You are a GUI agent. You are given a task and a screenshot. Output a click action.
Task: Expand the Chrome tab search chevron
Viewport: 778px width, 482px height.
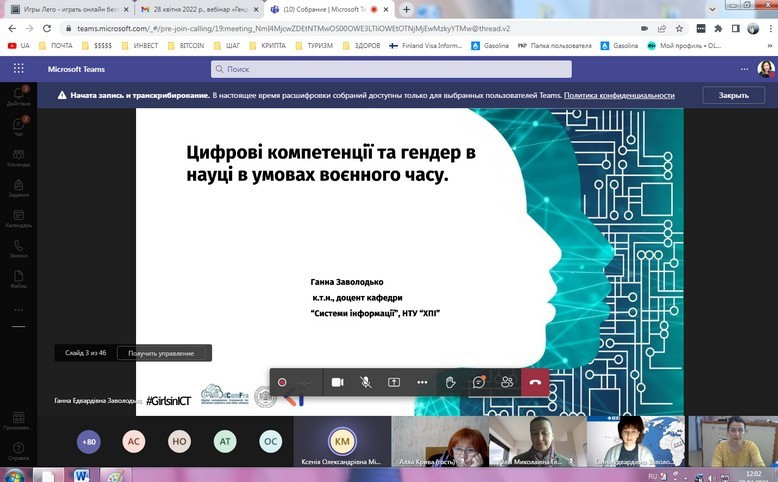[x=712, y=9]
